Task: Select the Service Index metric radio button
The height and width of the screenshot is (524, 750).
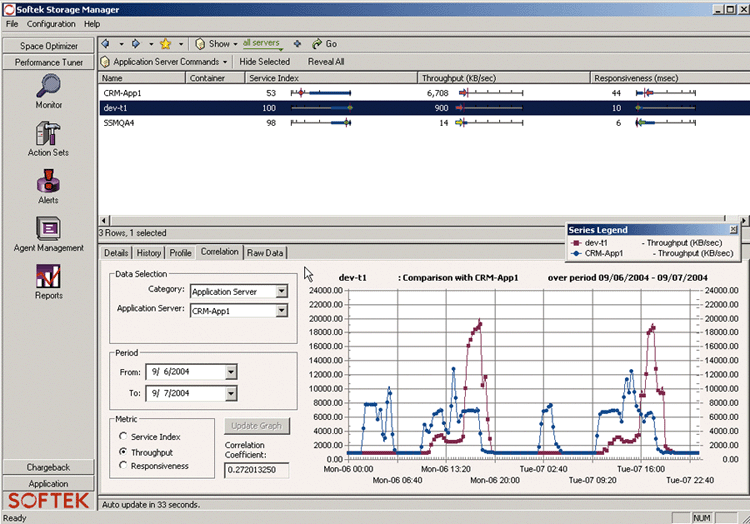Action: [x=123, y=437]
